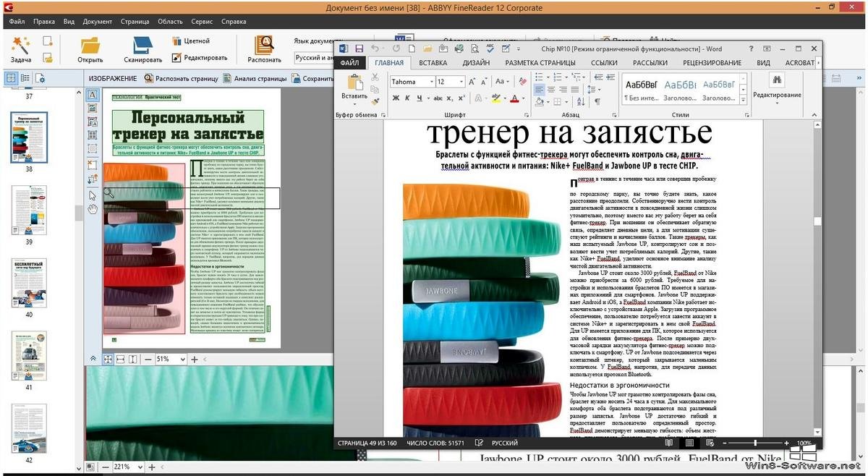Screen dimensions: 868x476
Task: Click РУССКИЙ language in Word status bar
Action: tap(504, 443)
